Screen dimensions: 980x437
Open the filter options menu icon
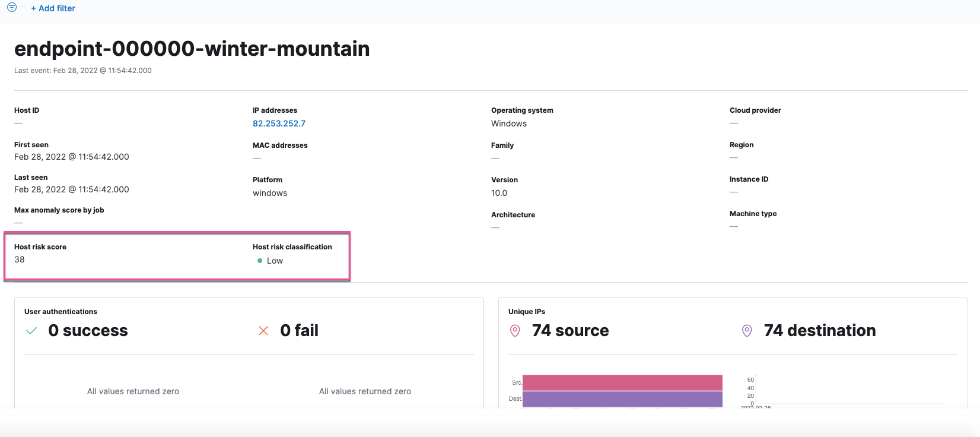click(11, 8)
